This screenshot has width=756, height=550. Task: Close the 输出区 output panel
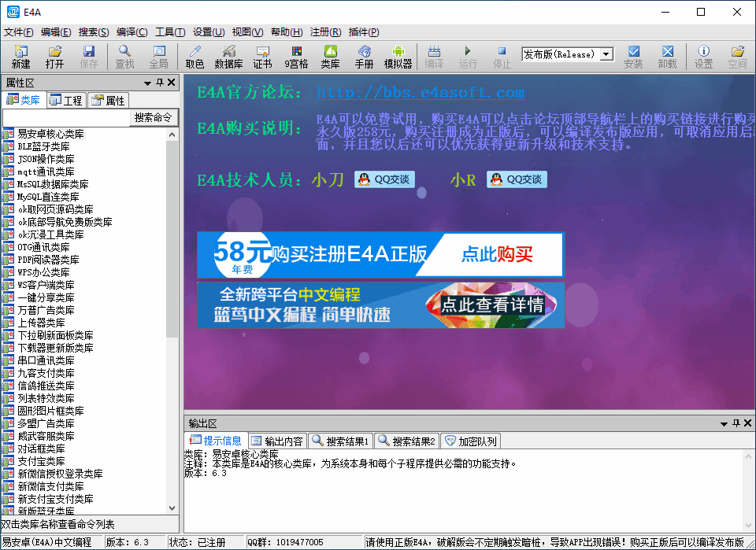coord(748,423)
